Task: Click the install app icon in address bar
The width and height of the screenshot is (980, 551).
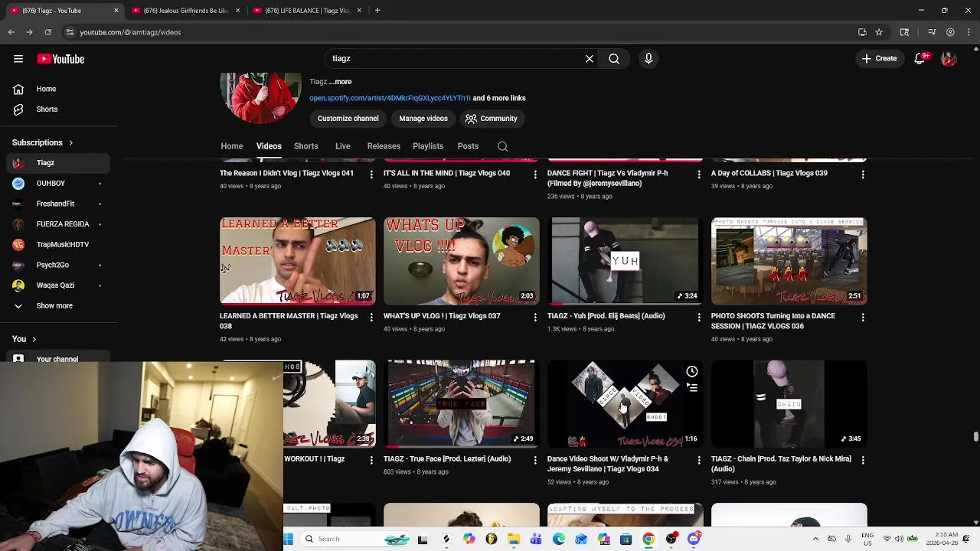Action: click(x=862, y=32)
